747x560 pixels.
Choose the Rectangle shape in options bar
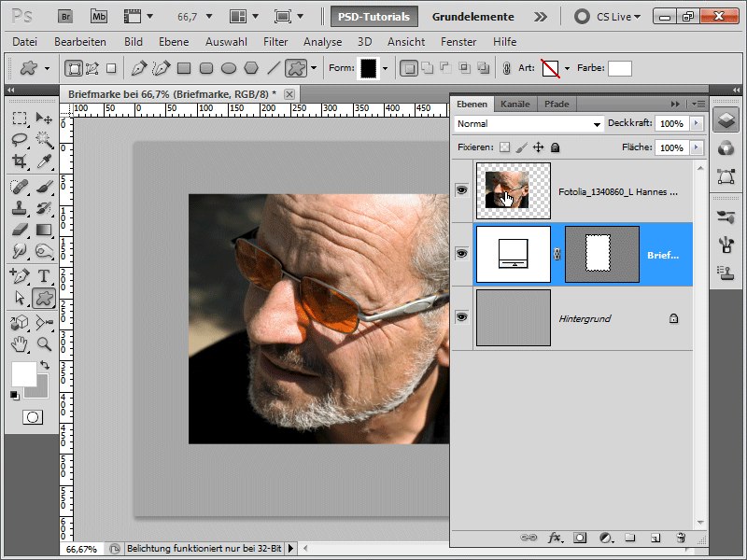tap(184, 68)
